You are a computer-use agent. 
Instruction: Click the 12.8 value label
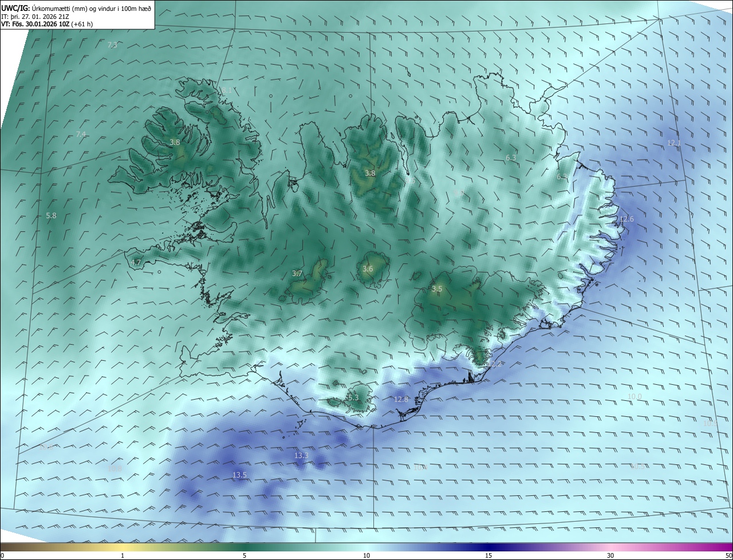[x=401, y=399]
